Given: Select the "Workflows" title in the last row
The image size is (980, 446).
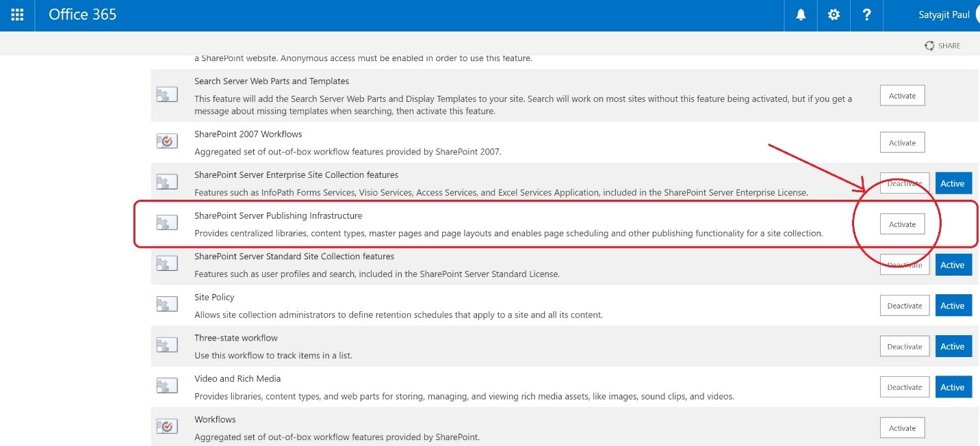Looking at the screenshot, I should (x=215, y=419).
